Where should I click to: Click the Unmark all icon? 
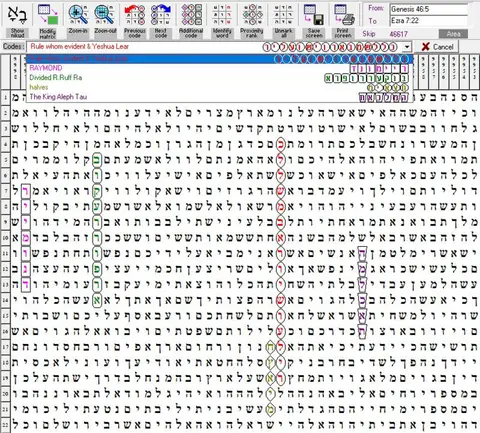(283, 15)
